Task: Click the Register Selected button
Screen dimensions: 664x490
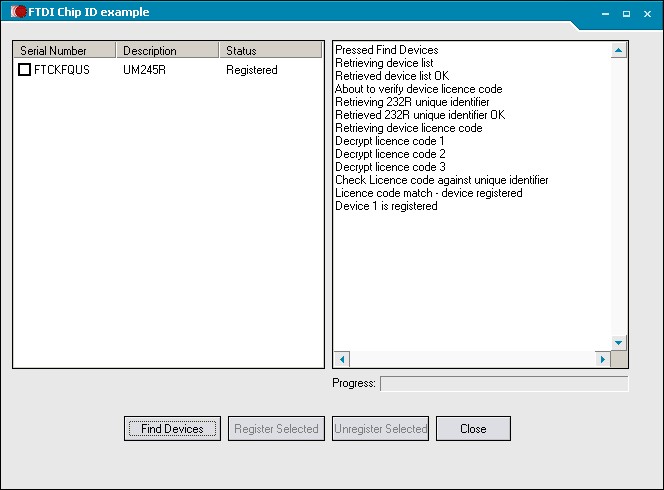Action: tap(276, 429)
